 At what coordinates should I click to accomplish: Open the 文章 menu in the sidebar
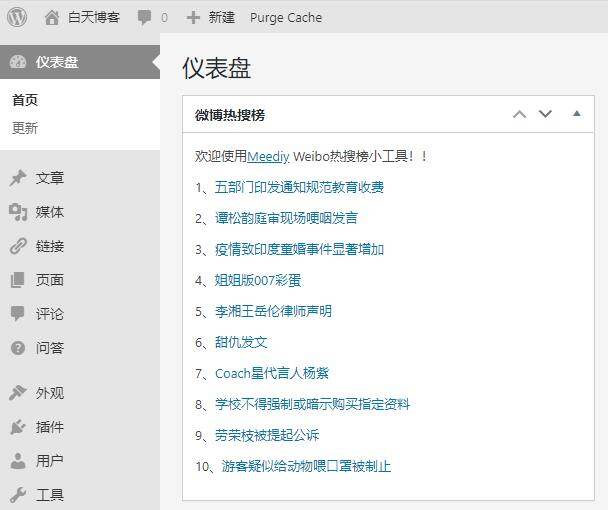50,178
